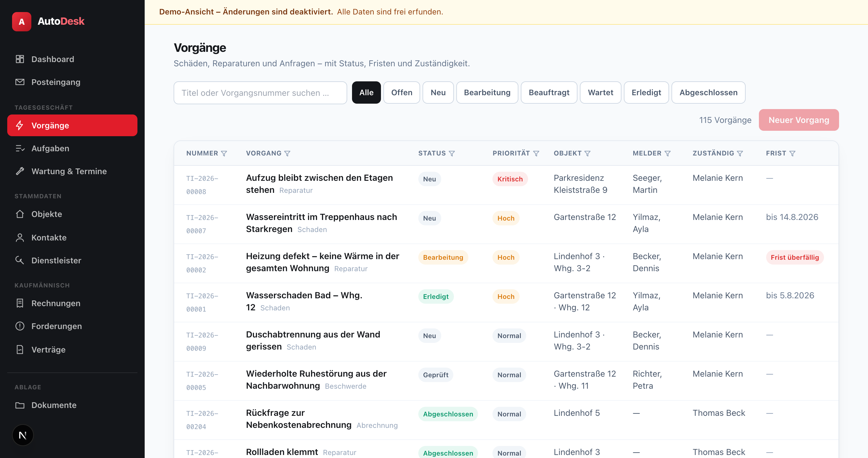The image size is (868, 458).
Task: Focus the Titel oder Vorgangsnummer search field
Action: coord(260,93)
